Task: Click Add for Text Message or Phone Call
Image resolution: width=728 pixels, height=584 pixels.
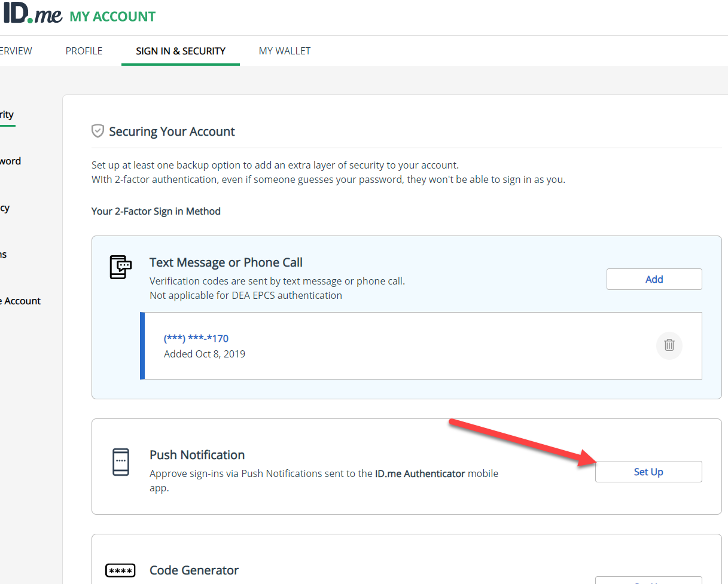Action: (654, 279)
